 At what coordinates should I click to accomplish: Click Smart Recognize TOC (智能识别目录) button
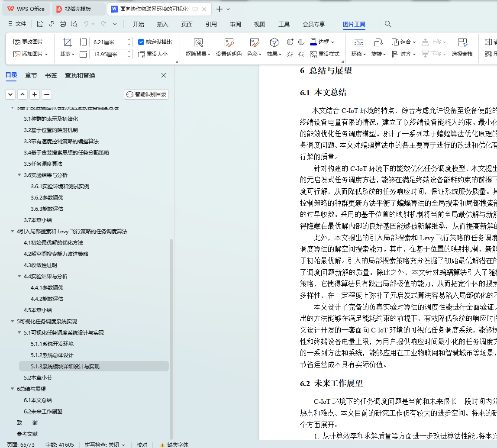click(x=146, y=94)
